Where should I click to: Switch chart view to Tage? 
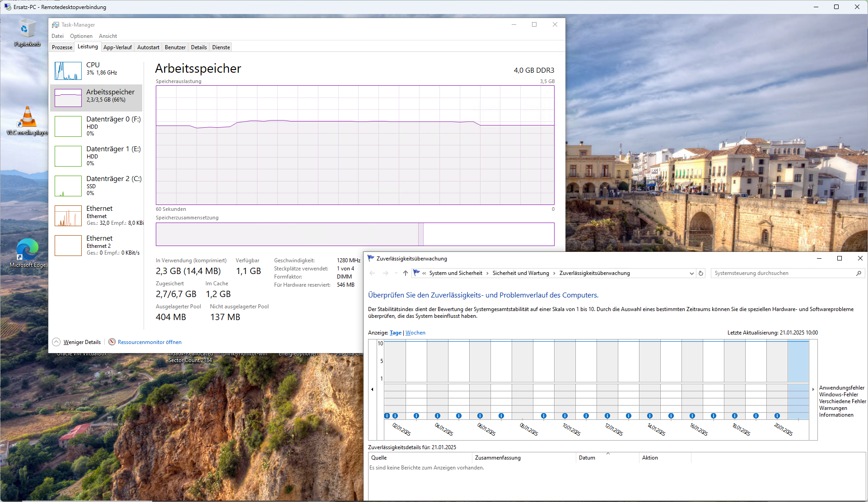[x=396, y=333]
